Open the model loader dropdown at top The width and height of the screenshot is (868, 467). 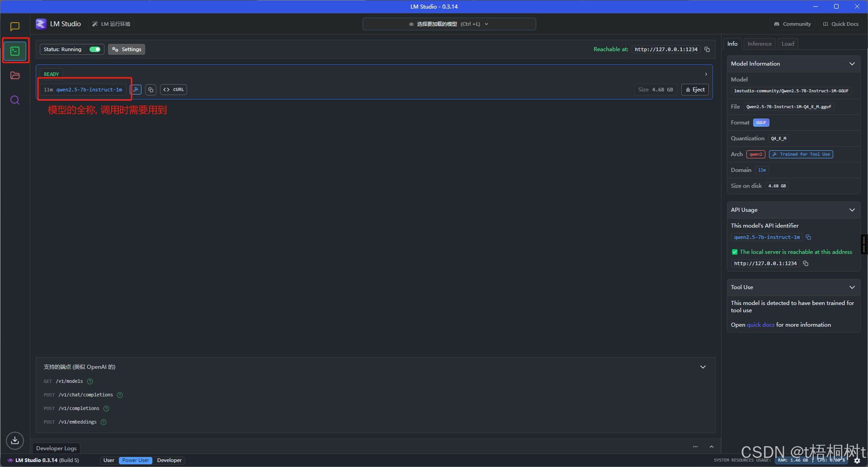tap(449, 24)
